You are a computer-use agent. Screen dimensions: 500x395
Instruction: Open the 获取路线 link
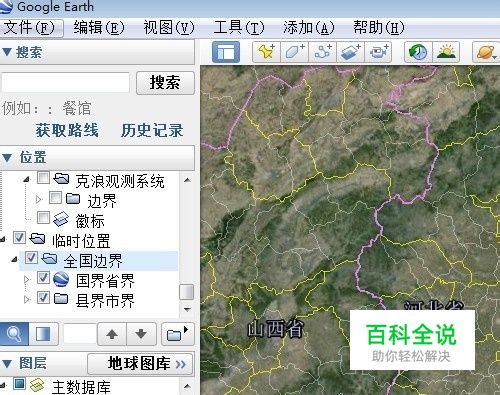67,130
